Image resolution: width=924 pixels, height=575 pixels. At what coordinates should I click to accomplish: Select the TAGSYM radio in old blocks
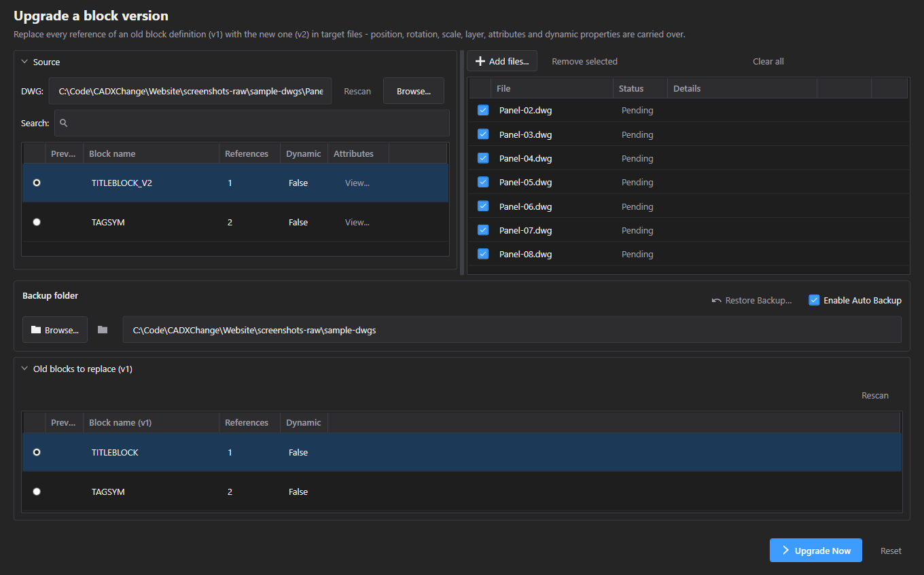pos(37,491)
